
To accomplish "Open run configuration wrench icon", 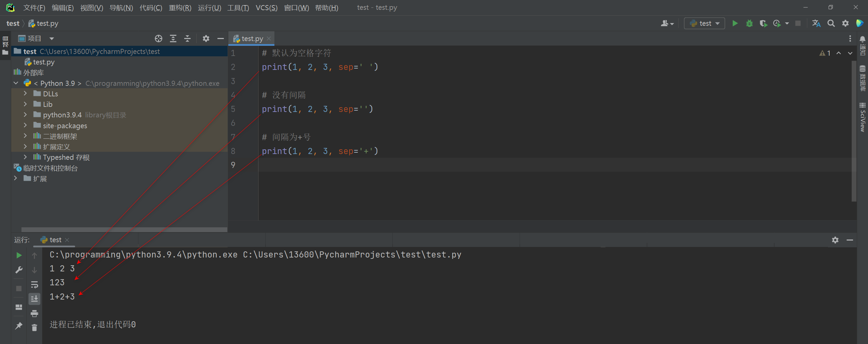I will pyautogui.click(x=19, y=270).
